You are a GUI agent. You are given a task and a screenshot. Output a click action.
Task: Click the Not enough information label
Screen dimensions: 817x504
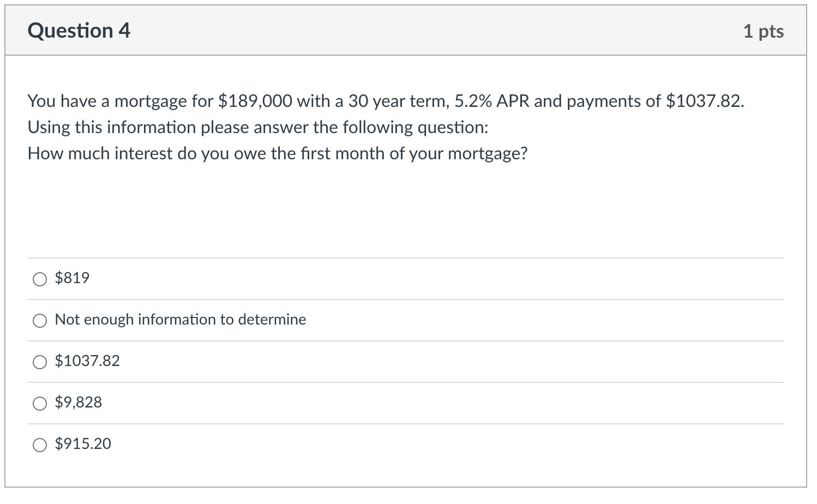pos(180,320)
